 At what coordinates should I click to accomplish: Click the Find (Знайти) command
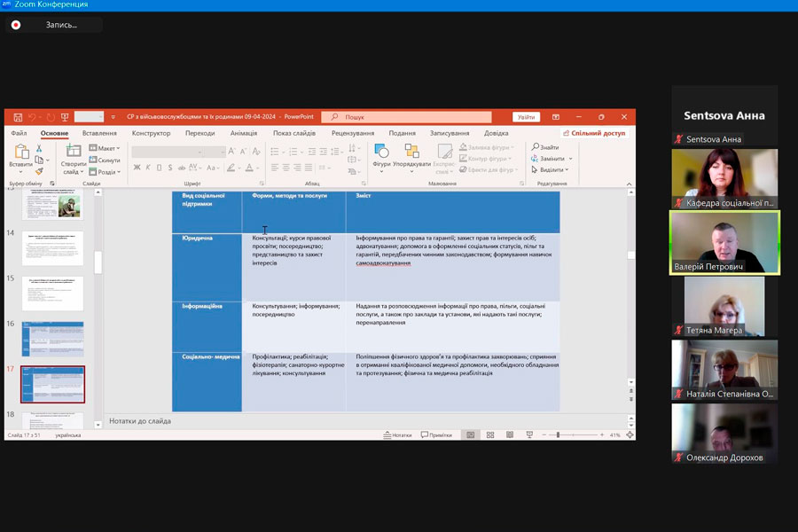[545, 147]
